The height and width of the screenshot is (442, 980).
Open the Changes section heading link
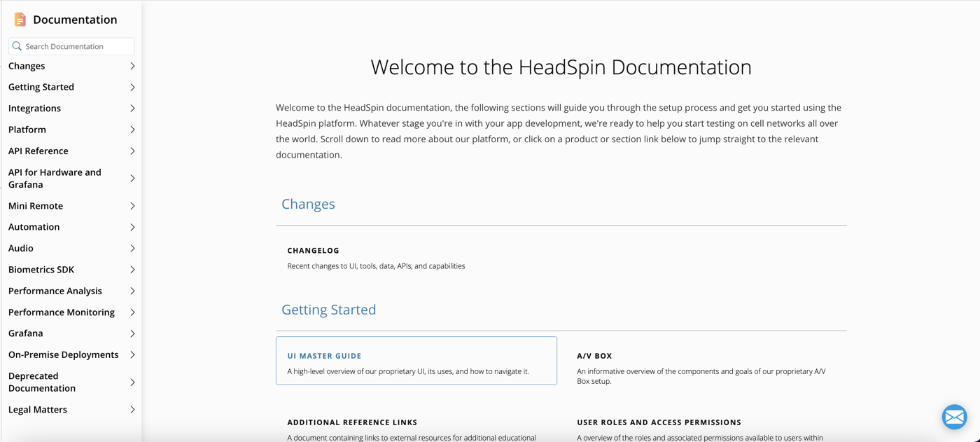click(308, 204)
